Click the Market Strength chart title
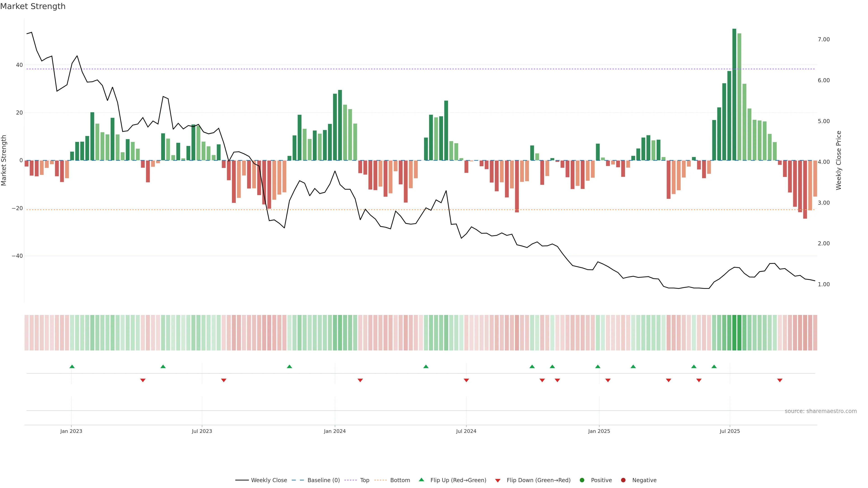The height and width of the screenshot is (488, 868). (33, 6)
